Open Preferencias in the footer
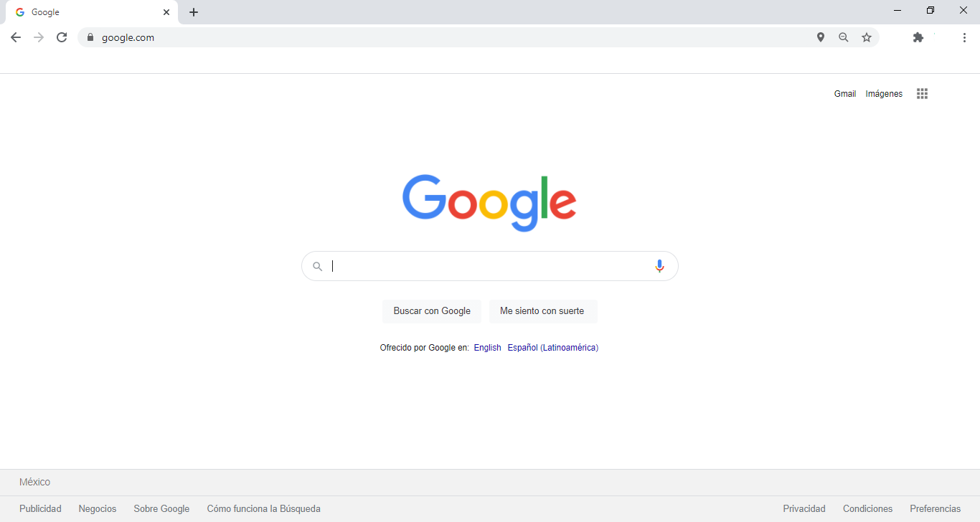Viewport: 980px width, 522px height. click(935, 509)
